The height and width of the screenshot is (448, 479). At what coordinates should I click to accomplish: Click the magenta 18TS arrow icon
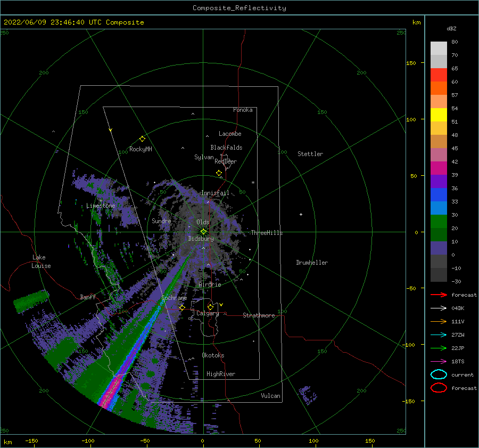[439, 362]
